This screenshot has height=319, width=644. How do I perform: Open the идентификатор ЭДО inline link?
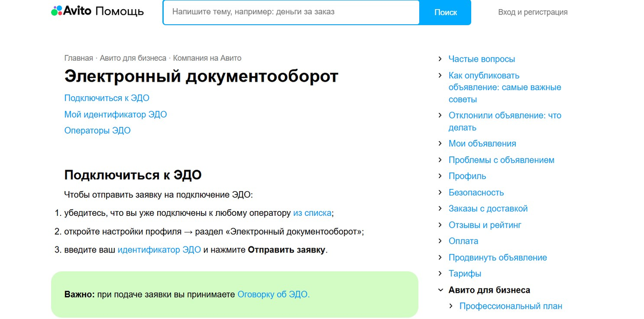pos(159,250)
